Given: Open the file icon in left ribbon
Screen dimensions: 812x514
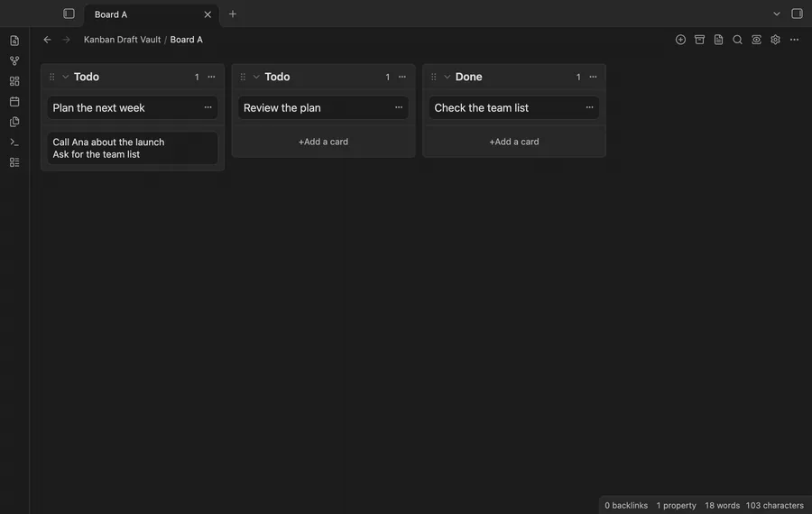Looking at the screenshot, I should (x=14, y=41).
